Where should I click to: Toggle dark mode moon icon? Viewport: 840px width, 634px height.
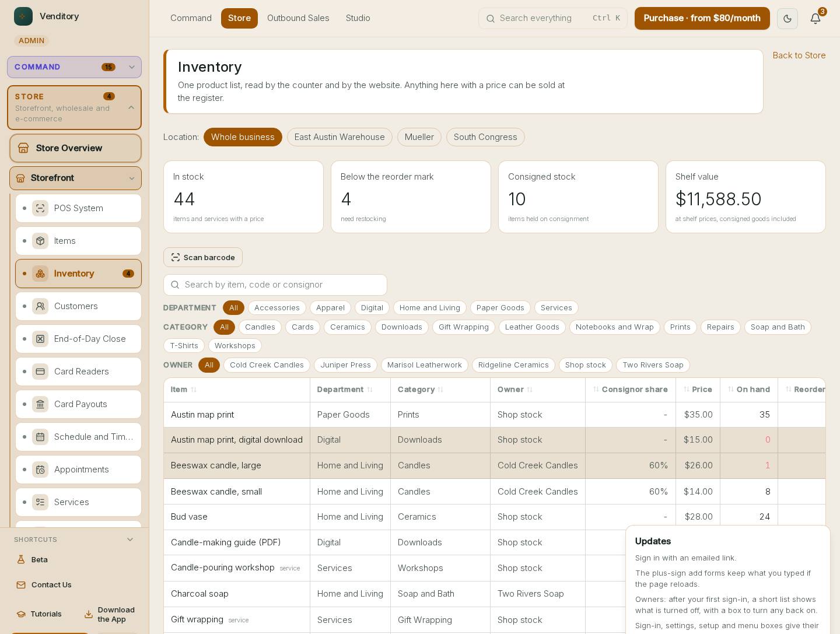tap(787, 19)
